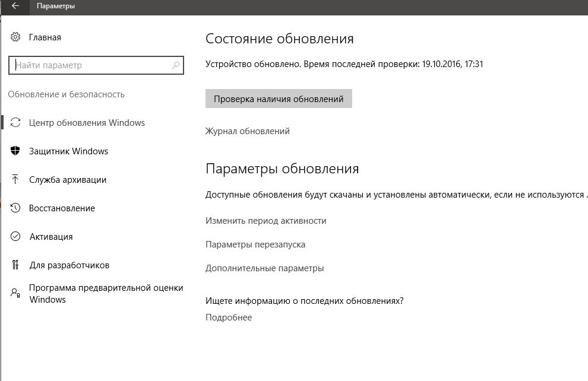This screenshot has height=381, width=588.
Task: Click the Активация checkmark circle icon
Action: (x=15, y=236)
